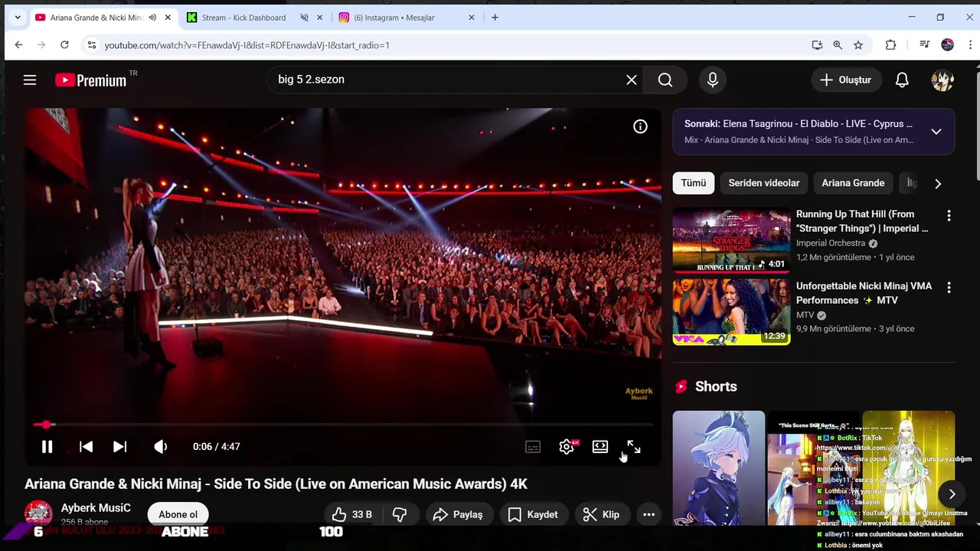
Task: View site information icon in address bar
Action: [91, 45]
